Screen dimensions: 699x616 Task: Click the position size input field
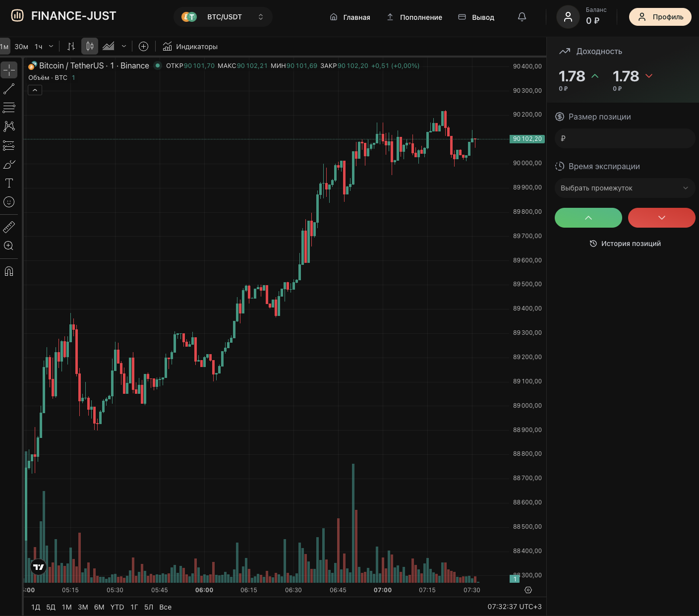tap(625, 138)
